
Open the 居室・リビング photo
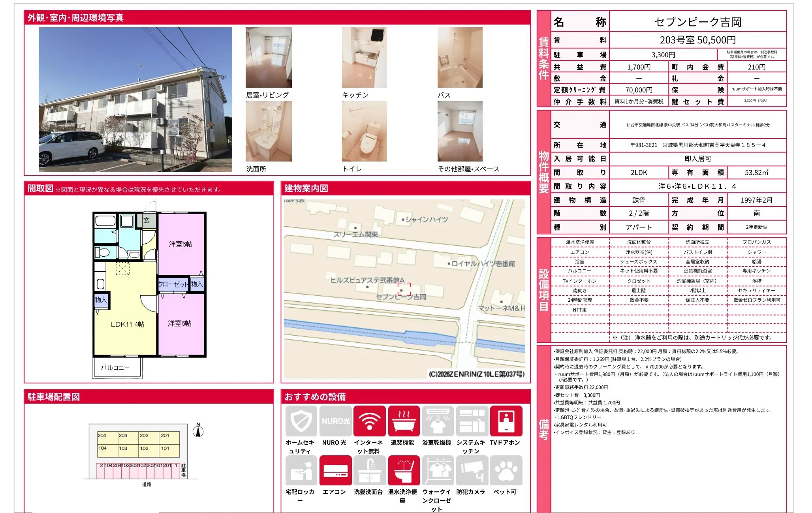(x=269, y=57)
